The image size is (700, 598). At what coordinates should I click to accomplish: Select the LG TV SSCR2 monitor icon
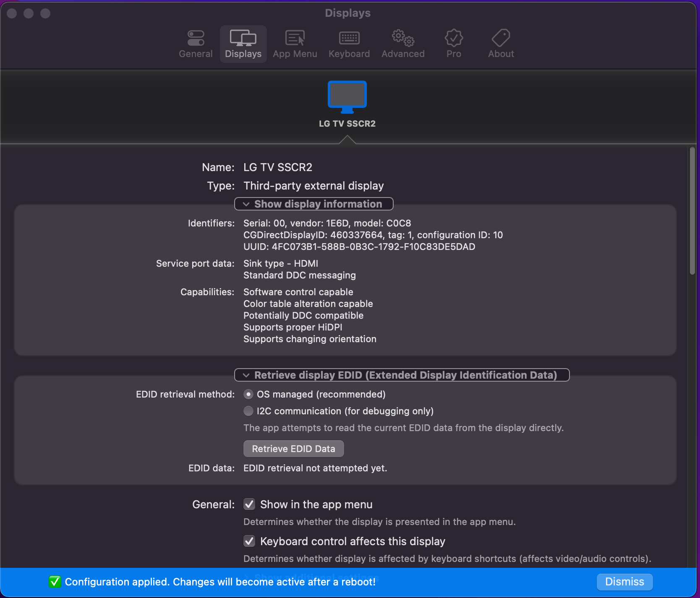[347, 97]
